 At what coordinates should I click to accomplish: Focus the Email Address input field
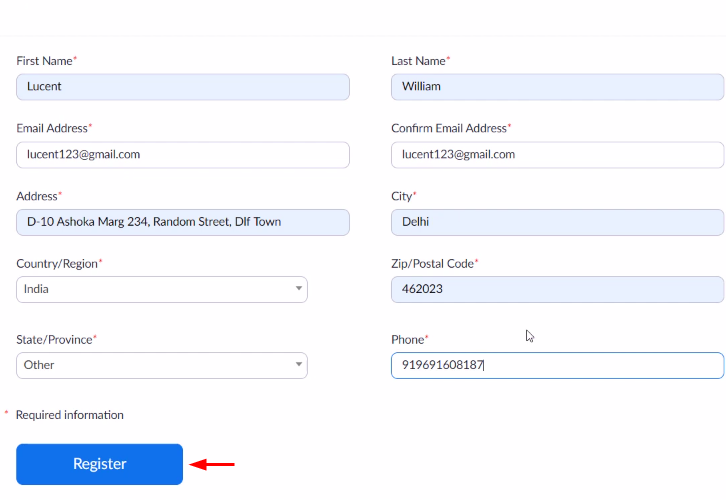183,155
